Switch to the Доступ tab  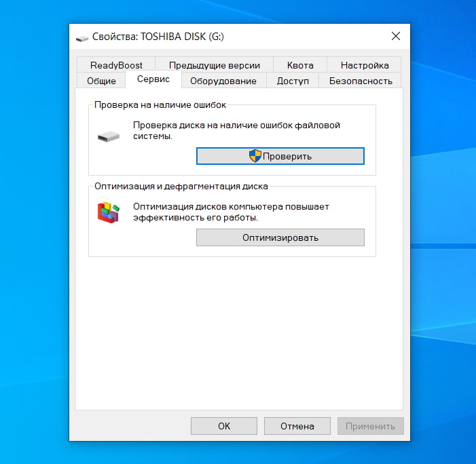click(x=293, y=81)
